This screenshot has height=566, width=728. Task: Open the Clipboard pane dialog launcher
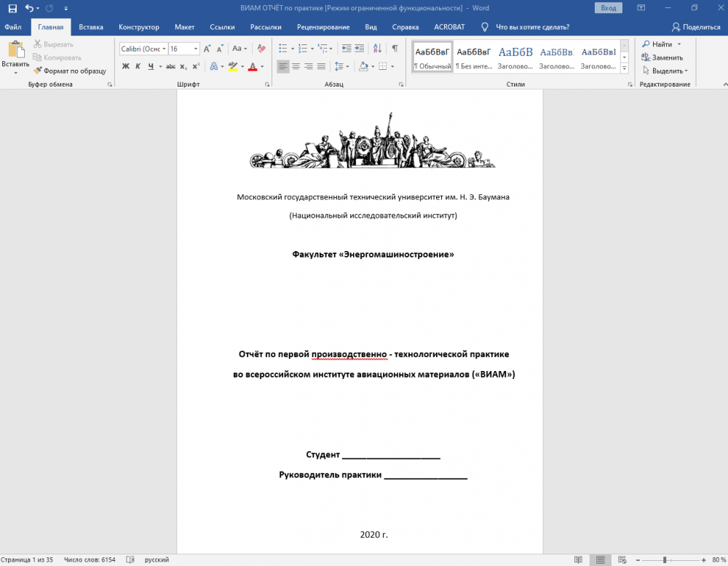110,84
